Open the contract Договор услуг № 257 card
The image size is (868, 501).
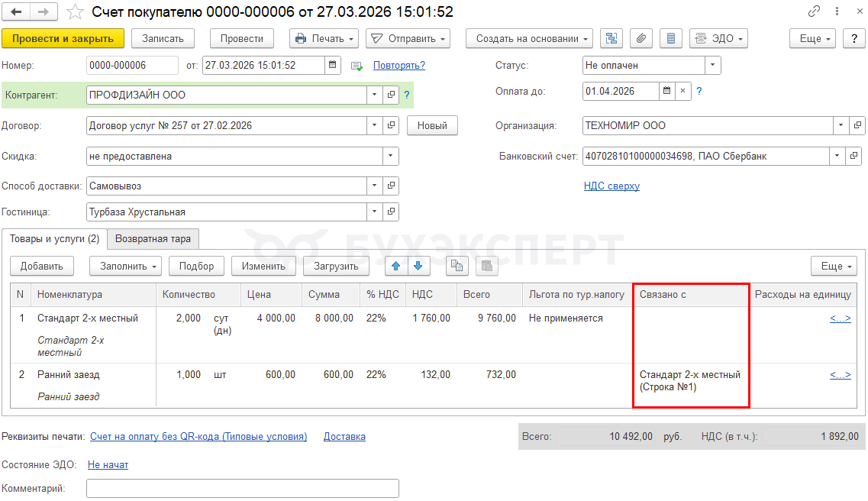coord(391,126)
